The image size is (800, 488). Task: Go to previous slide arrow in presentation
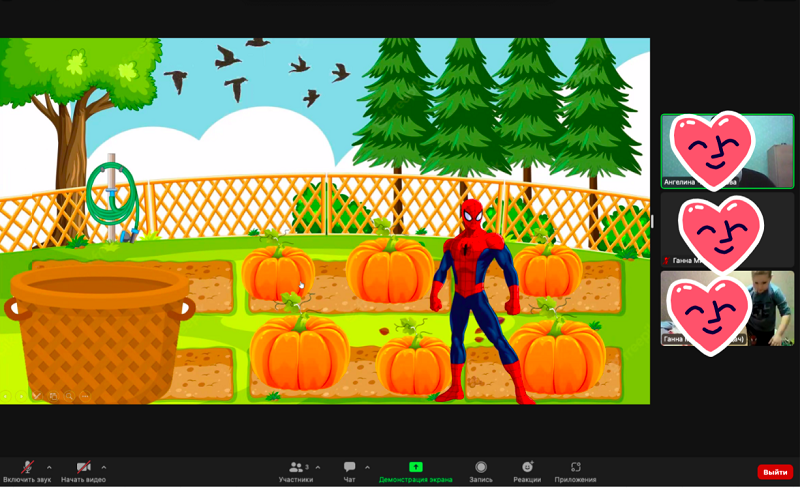(x=5, y=396)
